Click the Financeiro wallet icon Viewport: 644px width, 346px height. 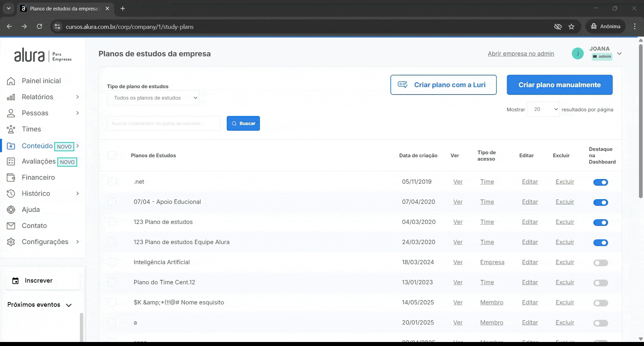[x=11, y=178]
